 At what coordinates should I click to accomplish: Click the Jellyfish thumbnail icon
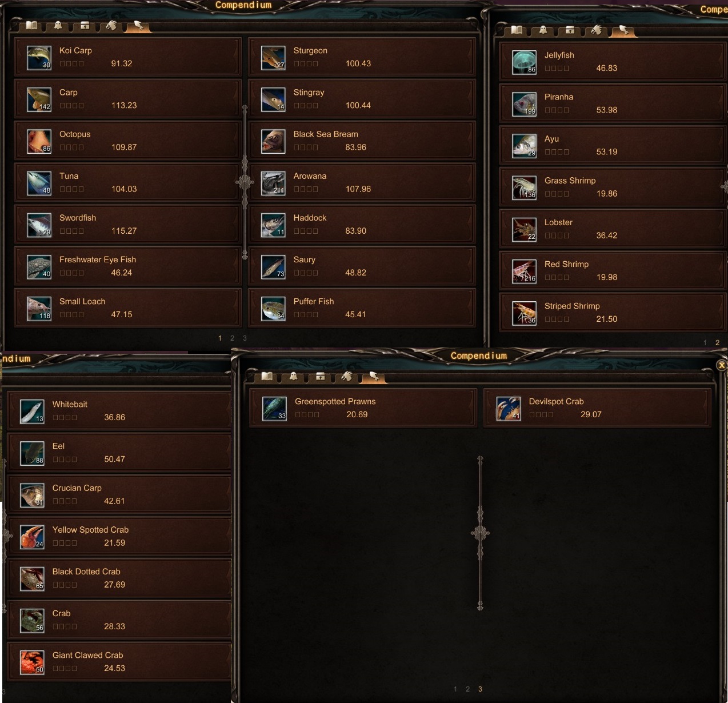coord(524,62)
